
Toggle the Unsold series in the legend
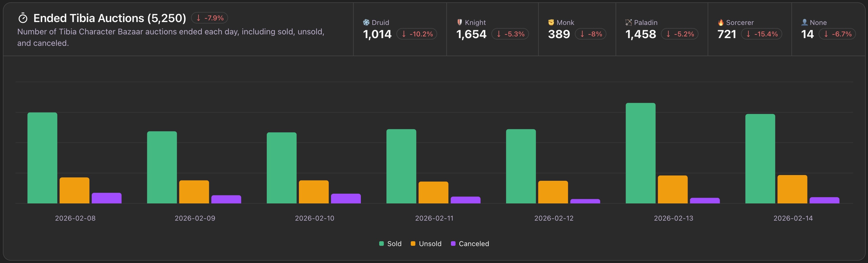pos(426,244)
